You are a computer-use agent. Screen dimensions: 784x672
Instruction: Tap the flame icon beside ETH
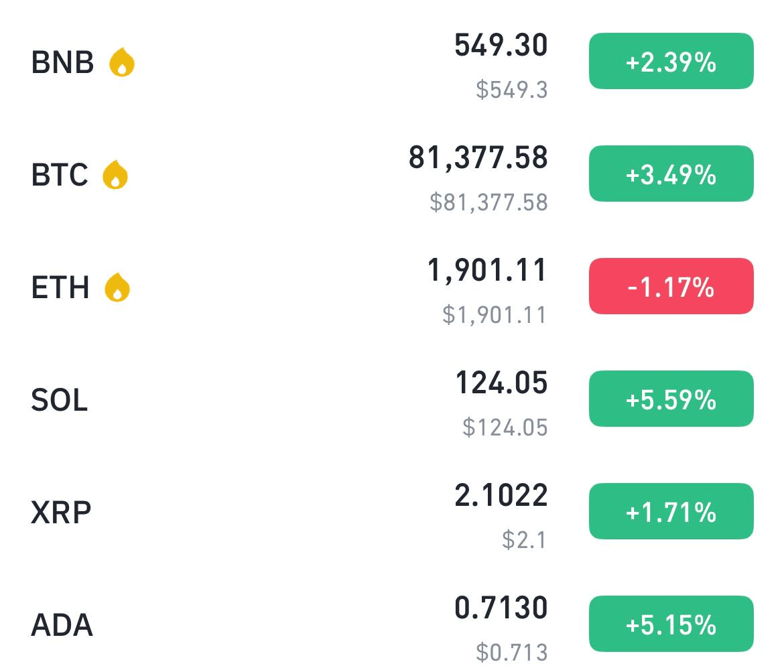coord(117,287)
